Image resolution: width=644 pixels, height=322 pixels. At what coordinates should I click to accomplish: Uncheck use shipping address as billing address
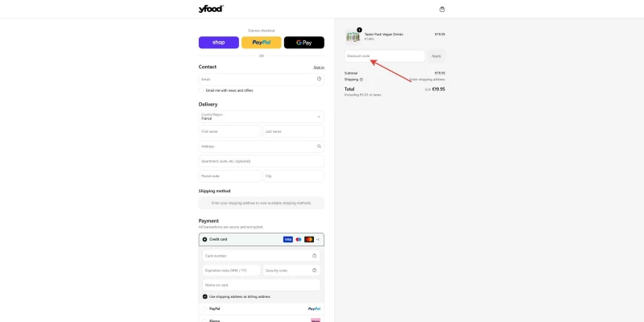(205, 296)
